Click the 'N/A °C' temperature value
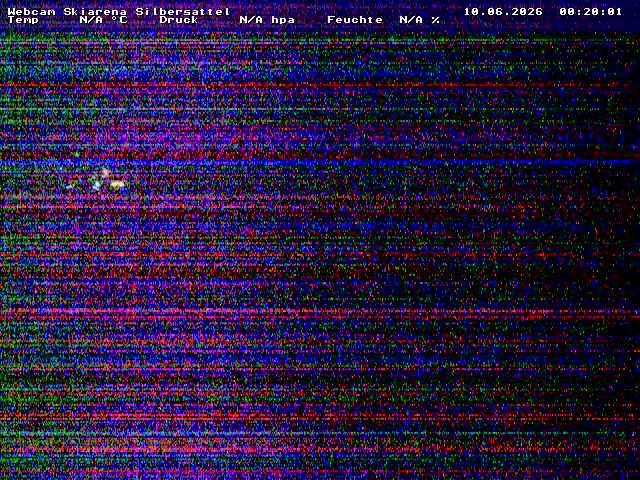This screenshot has height=480, width=640. tap(103, 20)
